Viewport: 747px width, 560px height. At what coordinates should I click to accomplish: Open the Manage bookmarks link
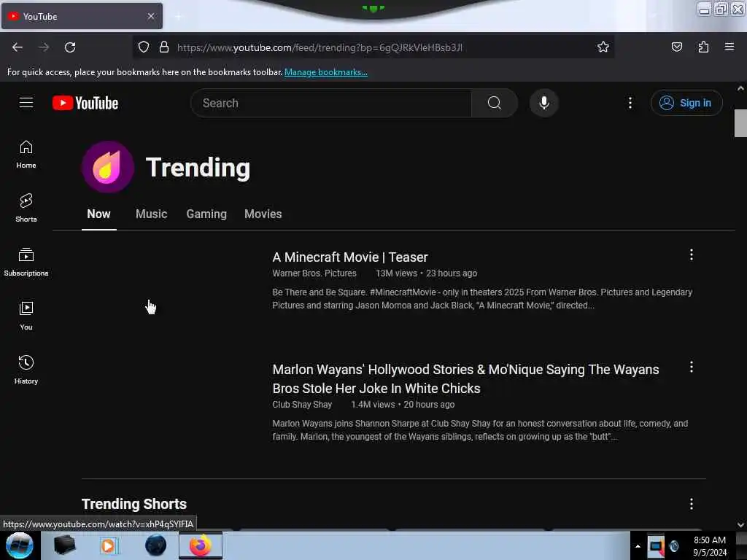(x=326, y=72)
